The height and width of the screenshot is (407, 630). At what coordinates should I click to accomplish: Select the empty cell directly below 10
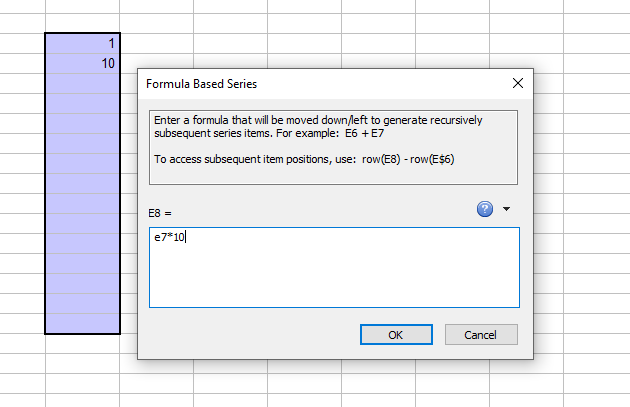(x=82, y=85)
